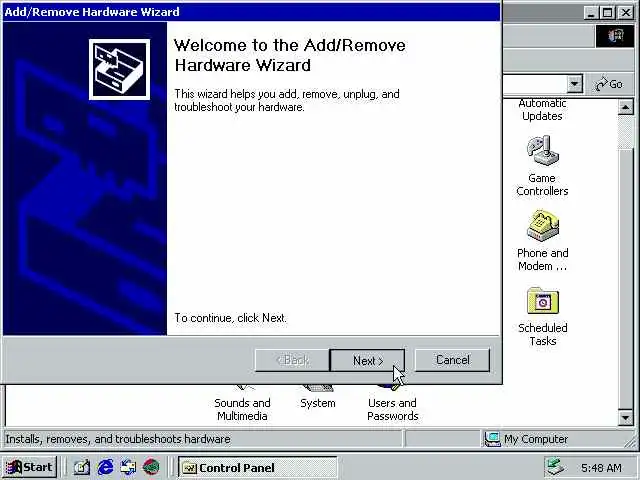
Task: Maximize the Control Panel window
Action: pyautogui.click(x=607, y=13)
